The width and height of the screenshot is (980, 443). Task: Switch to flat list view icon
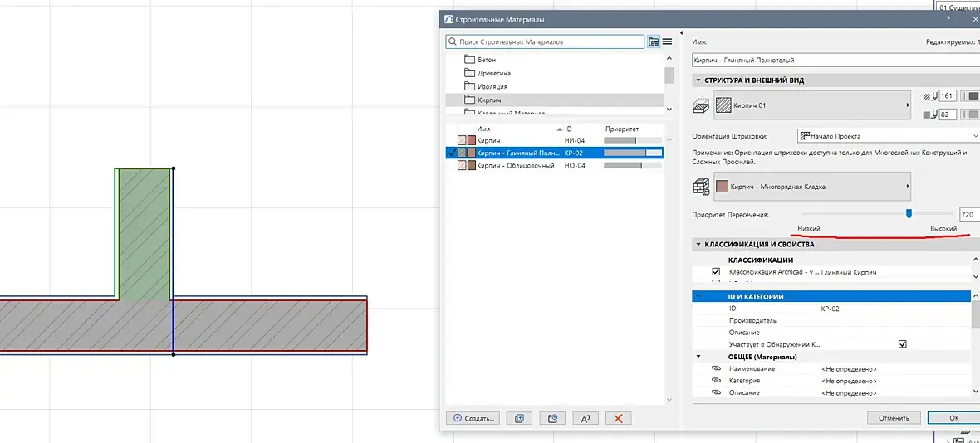667,41
